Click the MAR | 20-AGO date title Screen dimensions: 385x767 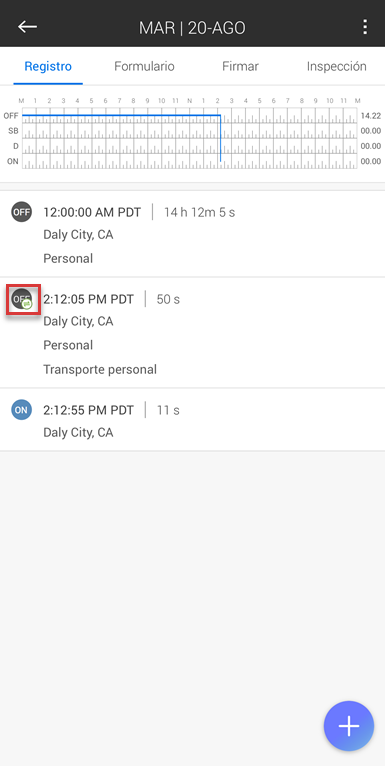192,28
